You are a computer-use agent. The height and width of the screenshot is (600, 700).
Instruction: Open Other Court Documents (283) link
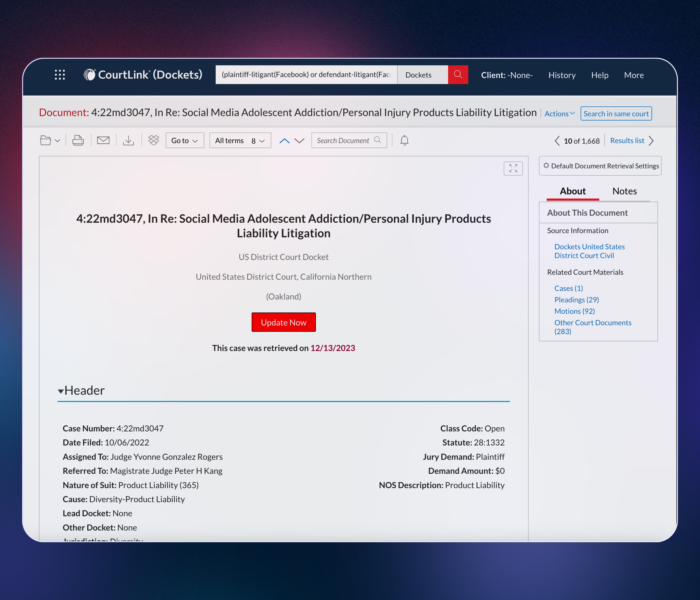click(593, 327)
